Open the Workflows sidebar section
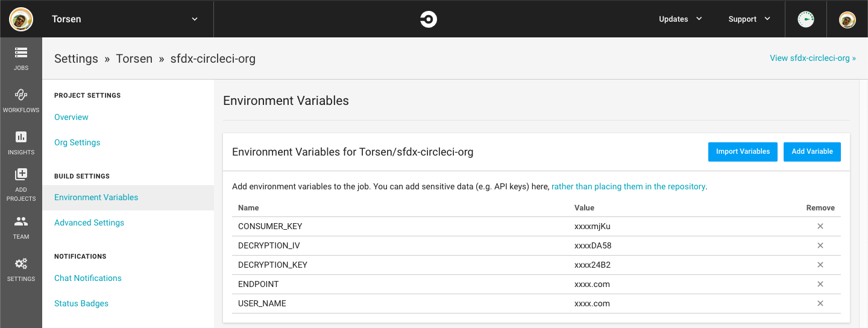 click(x=21, y=101)
